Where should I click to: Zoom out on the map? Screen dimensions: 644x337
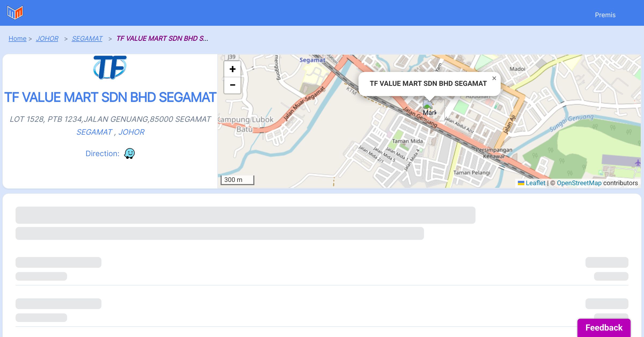coord(232,85)
